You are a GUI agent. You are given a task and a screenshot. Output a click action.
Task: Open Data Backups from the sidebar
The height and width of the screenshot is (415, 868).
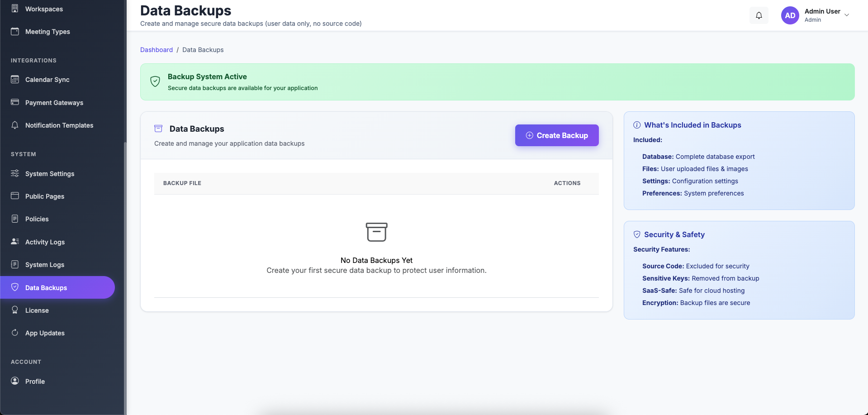pyautogui.click(x=46, y=287)
